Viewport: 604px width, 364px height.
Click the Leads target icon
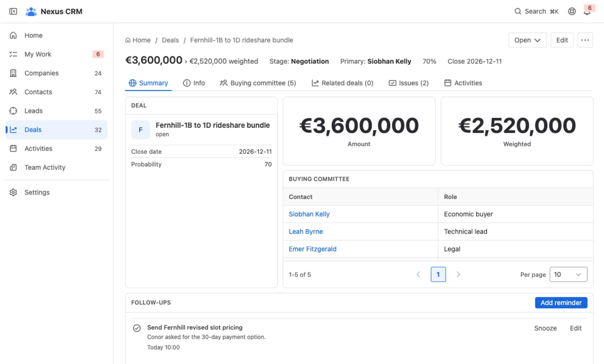13,111
